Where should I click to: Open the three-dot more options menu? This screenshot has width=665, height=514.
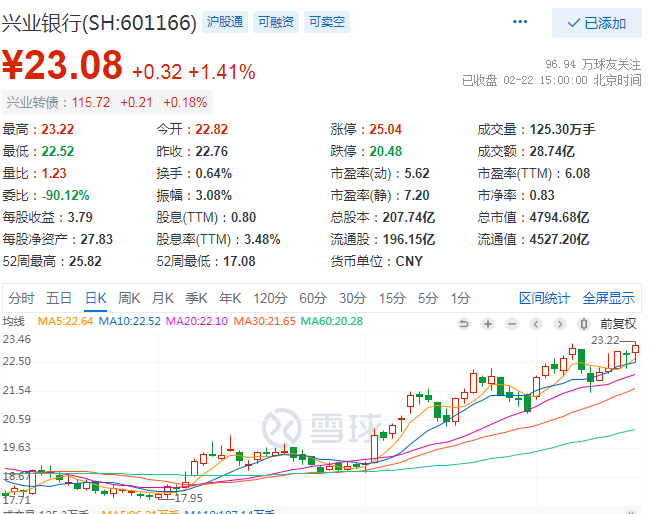click(x=520, y=22)
